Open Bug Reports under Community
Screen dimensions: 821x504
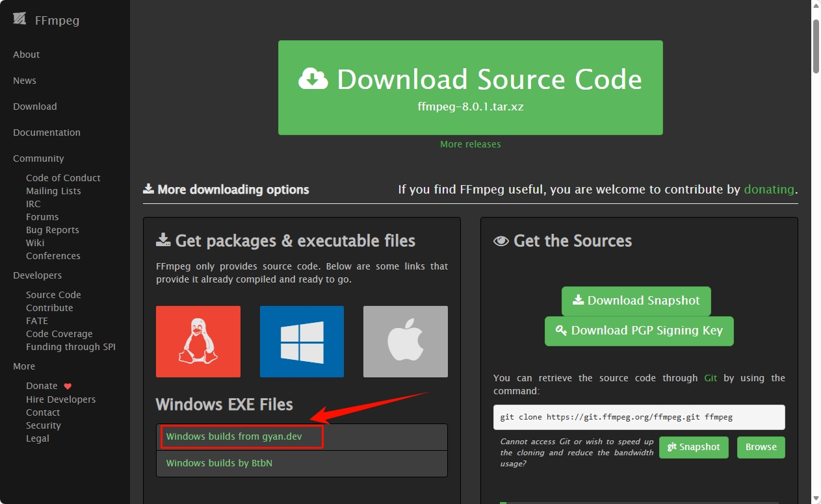[x=53, y=230]
